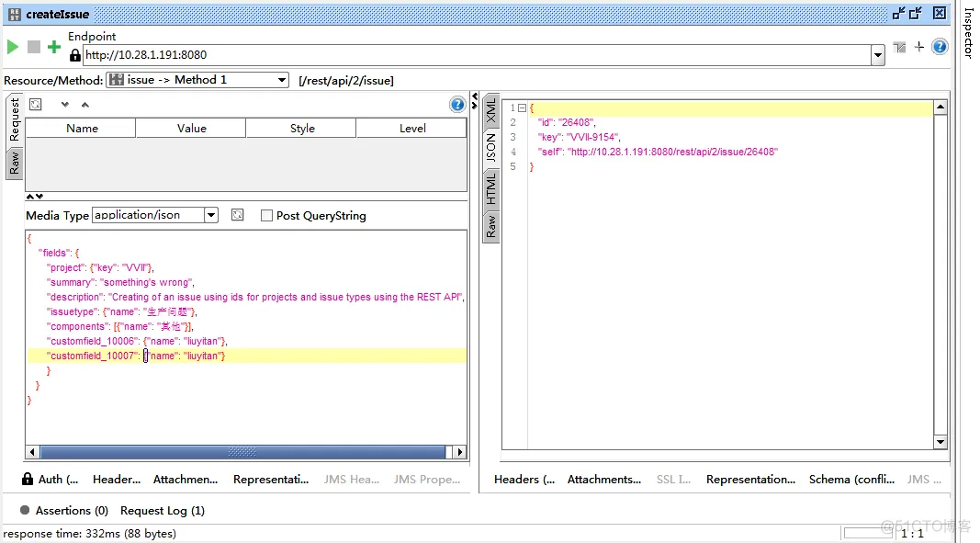Viewport: 980px width, 543px height.
Task: Open the endpoint dropdown arrow
Action: click(878, 55)
